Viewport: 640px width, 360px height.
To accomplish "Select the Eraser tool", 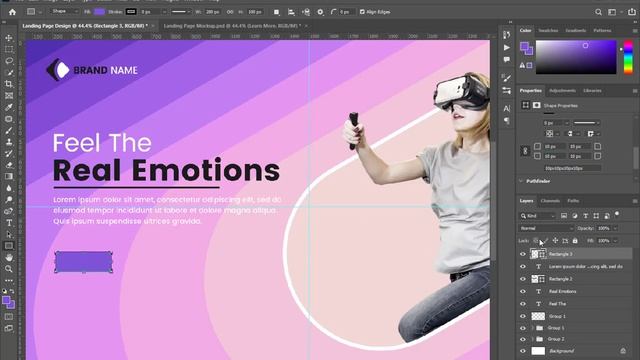I will pos(9,165).
